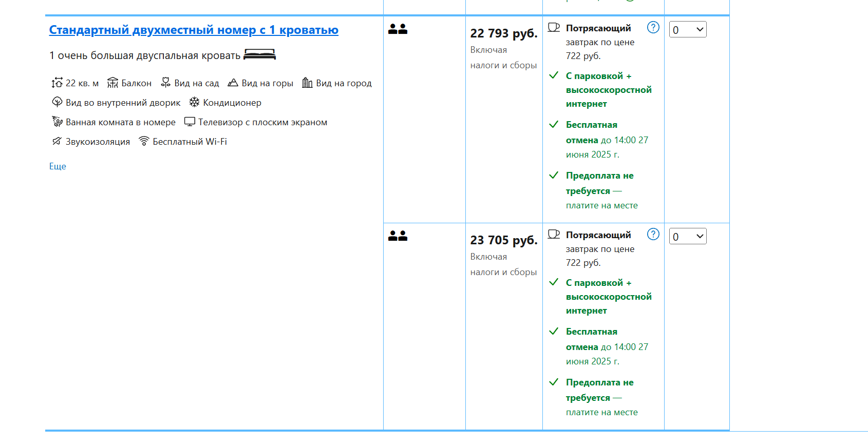Click the Кондиционер snowflake icon
Viewport: 868px width, 446px height.
194,102
